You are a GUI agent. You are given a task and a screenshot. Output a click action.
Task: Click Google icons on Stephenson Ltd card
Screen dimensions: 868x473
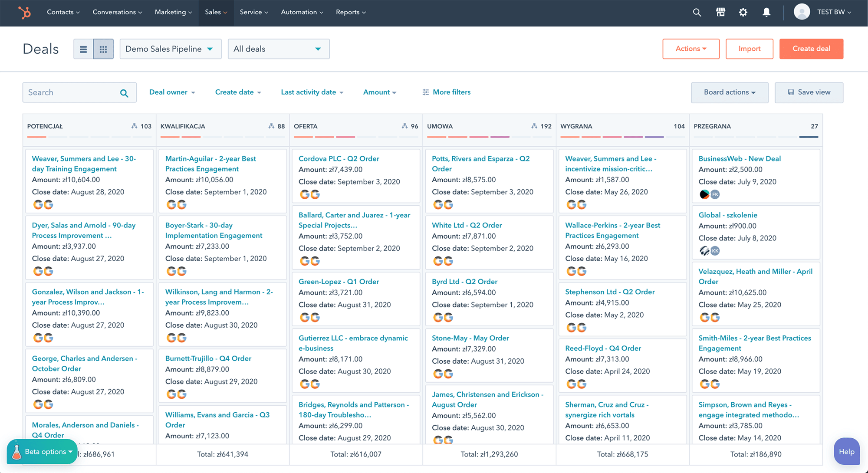(576, 328)
